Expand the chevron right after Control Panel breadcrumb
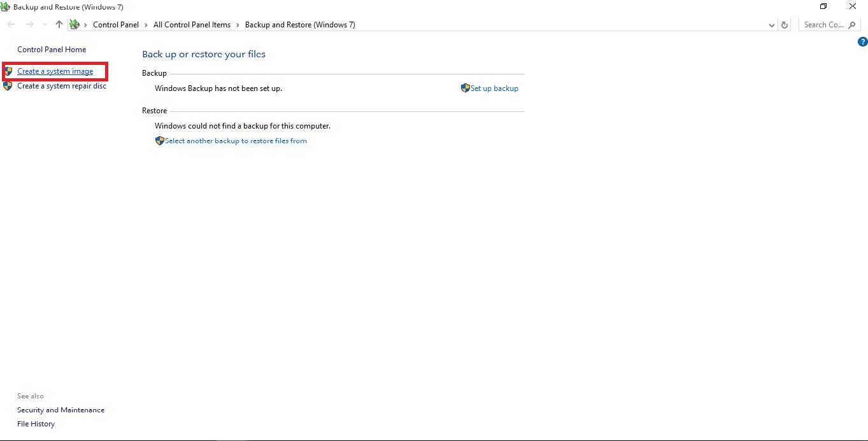The width and height of the screenshot is (868, 441). point(146,25)
